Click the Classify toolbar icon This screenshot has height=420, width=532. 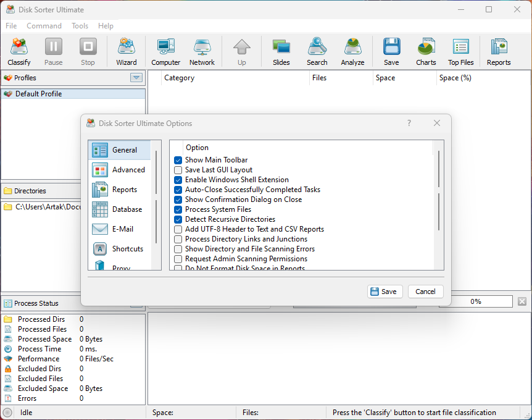[19, 51]
